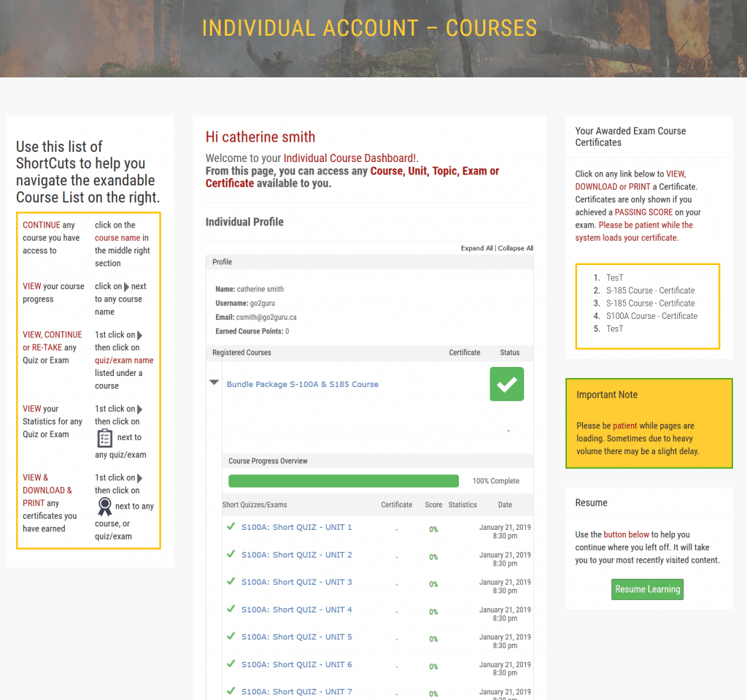Click the green 100% Complete progress bar
The image size is (747, 700).
[343, 480]
